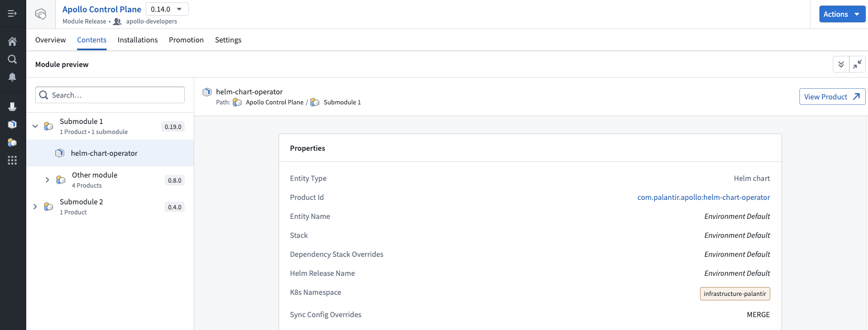Viewport: 868px width, 330px height.
Task: Click the Submodule 2 module icon in tree
Action: click(49, 207)
